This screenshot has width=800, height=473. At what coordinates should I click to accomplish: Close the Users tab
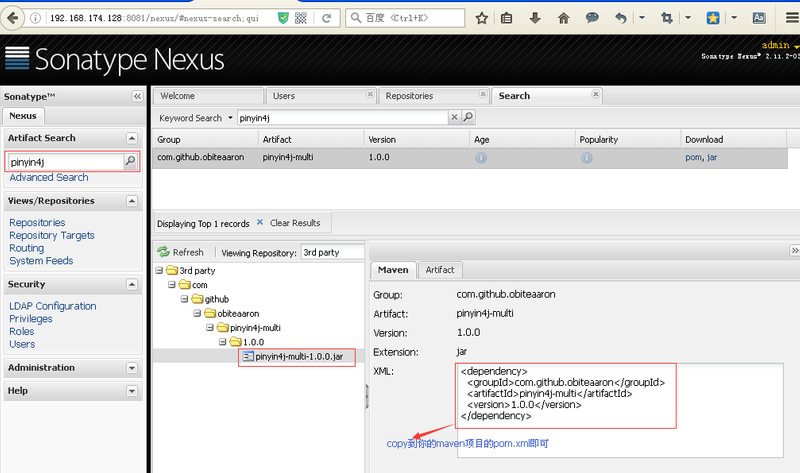coord(370,94)
